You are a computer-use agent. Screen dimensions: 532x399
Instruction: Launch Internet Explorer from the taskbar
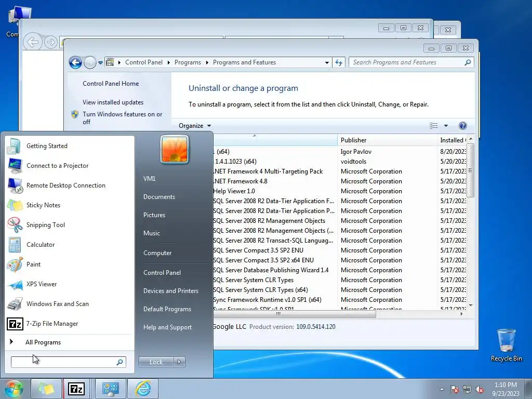[143, 389]
